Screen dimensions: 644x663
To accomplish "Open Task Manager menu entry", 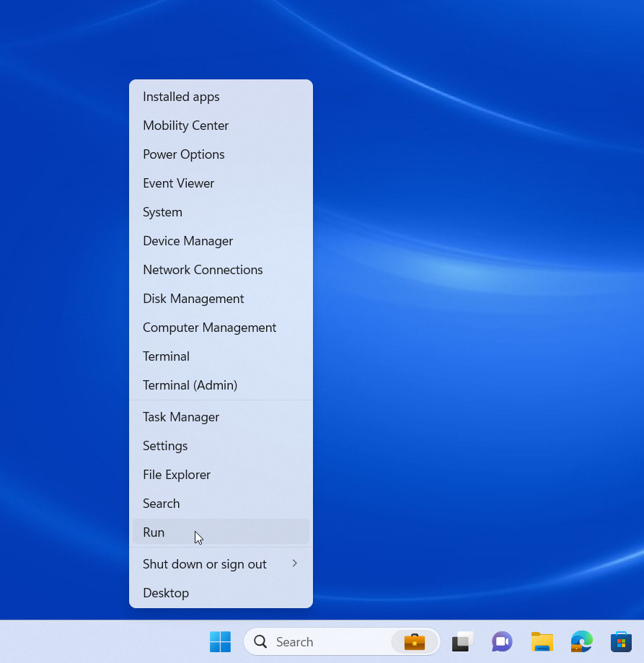I will [181, 417].
